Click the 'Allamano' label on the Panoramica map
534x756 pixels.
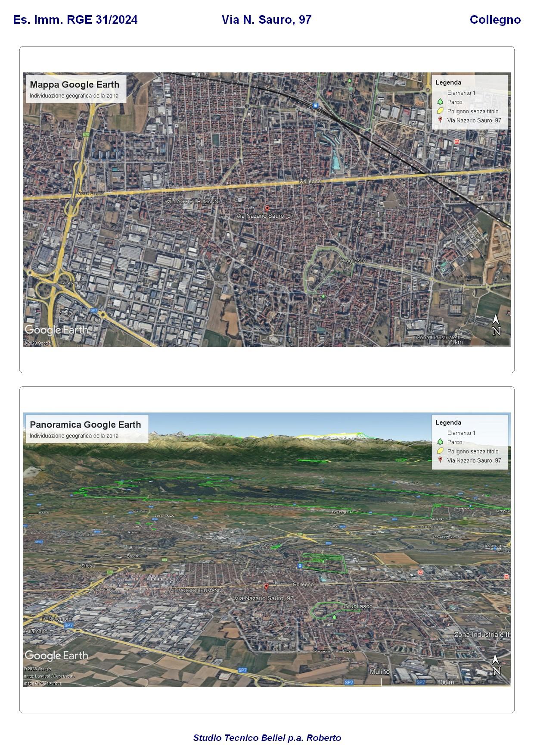[x=37, y=631]
